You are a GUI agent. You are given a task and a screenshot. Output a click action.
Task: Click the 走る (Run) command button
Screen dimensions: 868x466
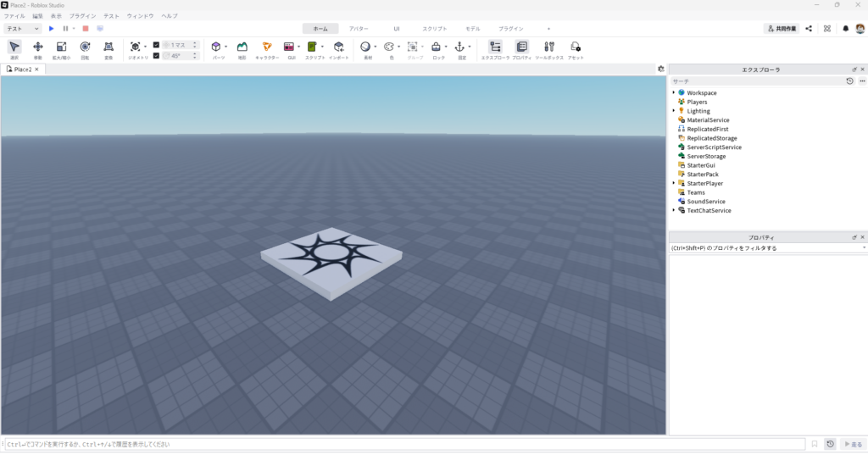pyautogui.click(x=852, y=444)
